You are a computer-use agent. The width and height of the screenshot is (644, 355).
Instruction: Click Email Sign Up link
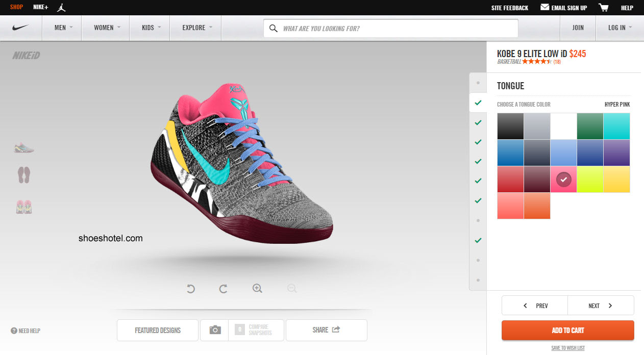(569, 8)
